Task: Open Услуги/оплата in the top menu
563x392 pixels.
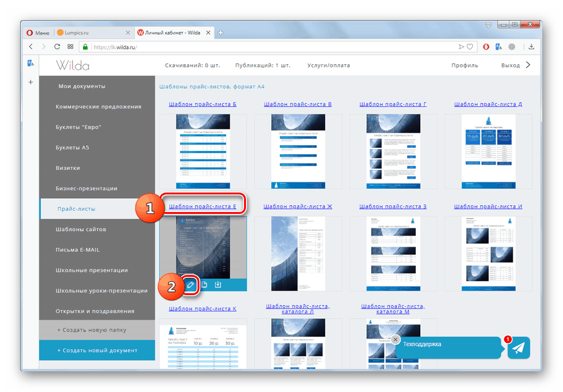Action: (x=328, y=65)
